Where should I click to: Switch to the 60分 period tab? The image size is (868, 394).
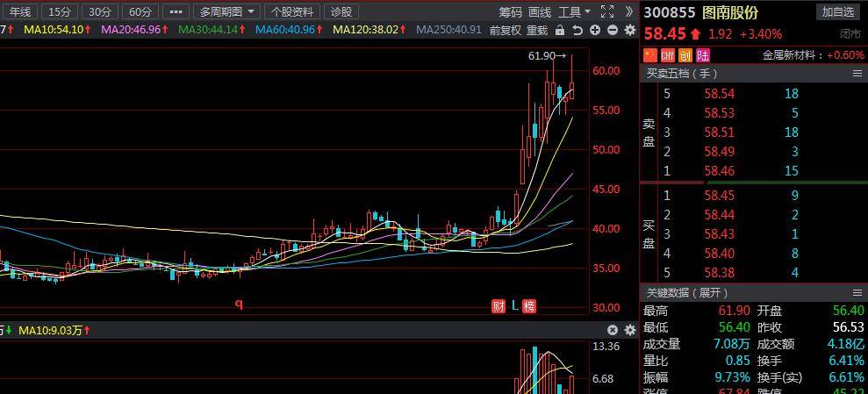[140, 11]
